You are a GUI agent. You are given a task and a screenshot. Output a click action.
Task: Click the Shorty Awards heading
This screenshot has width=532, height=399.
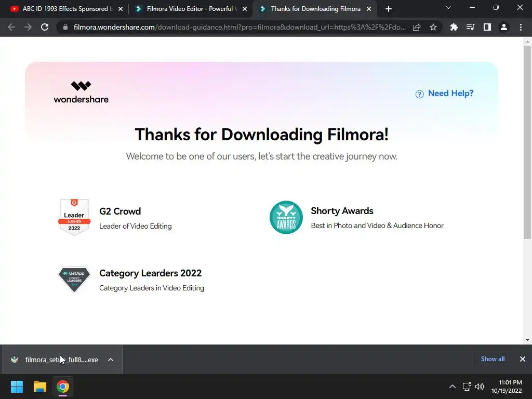(342, 211)
